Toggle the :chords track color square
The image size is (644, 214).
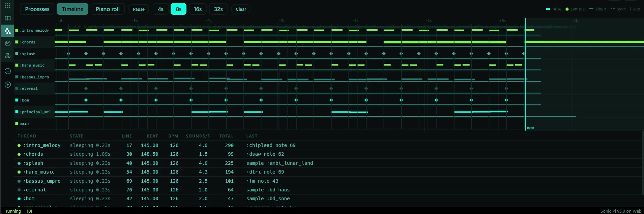pyautogui.click(x=17, y=42)
